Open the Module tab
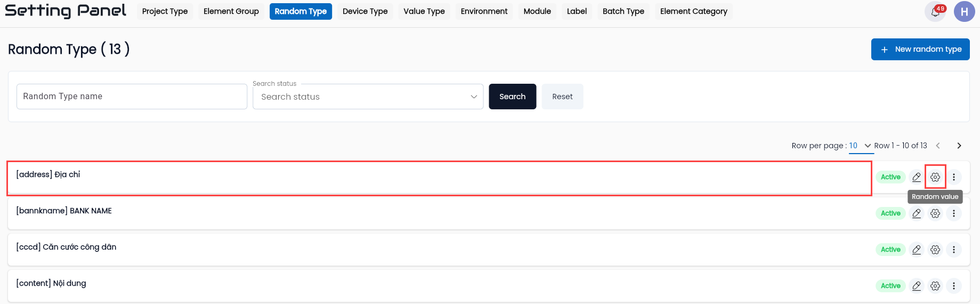Viewport: 980px width, 304px height. click(537, 11)
